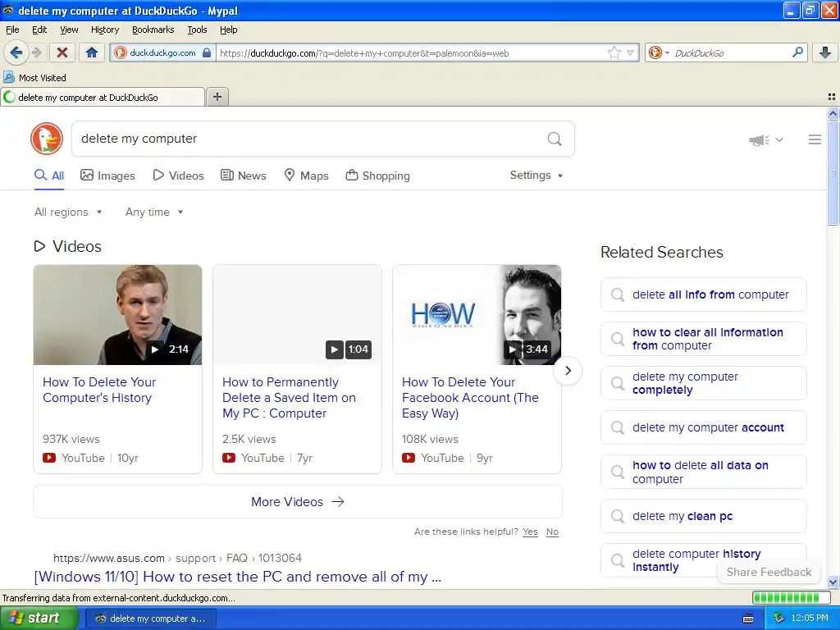The image size is (840, 630).
Task: Open the Downloads arrow button
Action: click(825, 52)
